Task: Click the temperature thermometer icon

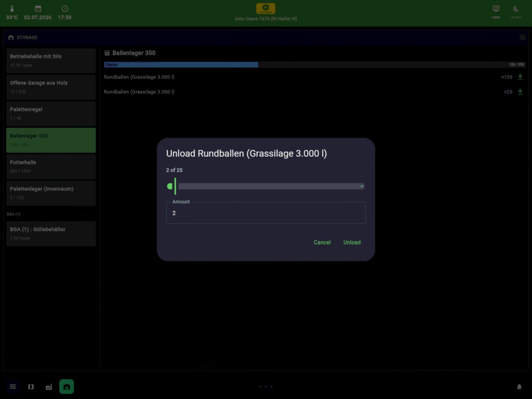Action: [x=12, y=8]
